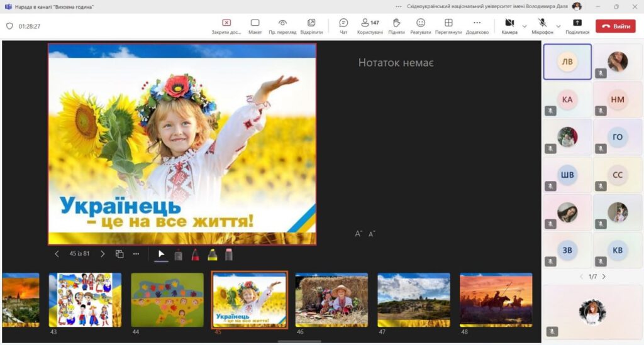This screenshot has height=345, width=644.
Task: Open the Додатково more options menu
Action: (x=477, y=26)
